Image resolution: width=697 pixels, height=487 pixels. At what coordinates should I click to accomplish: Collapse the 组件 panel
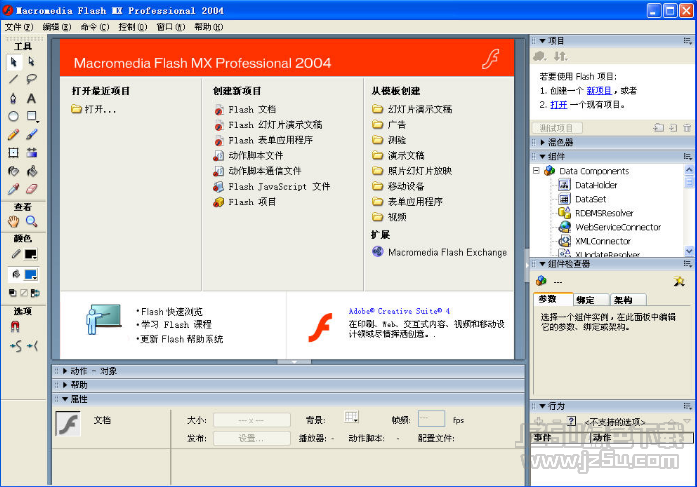[x=542, y=157]
